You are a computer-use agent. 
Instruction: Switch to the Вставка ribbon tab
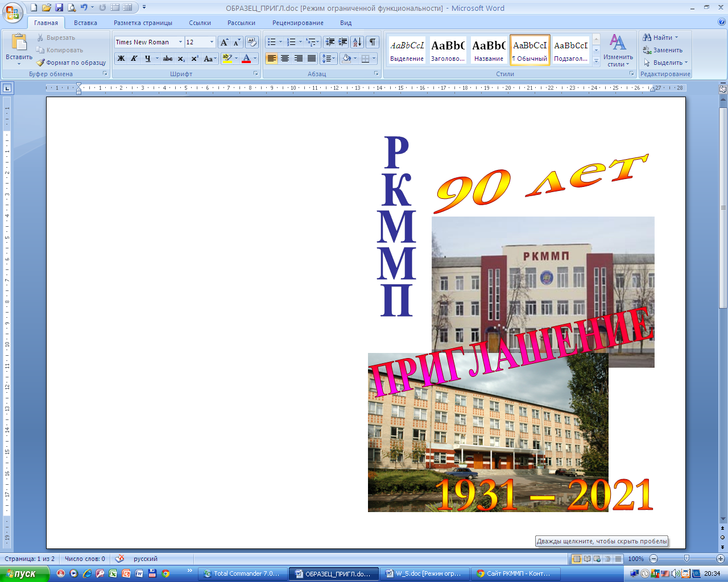point(85,23)
